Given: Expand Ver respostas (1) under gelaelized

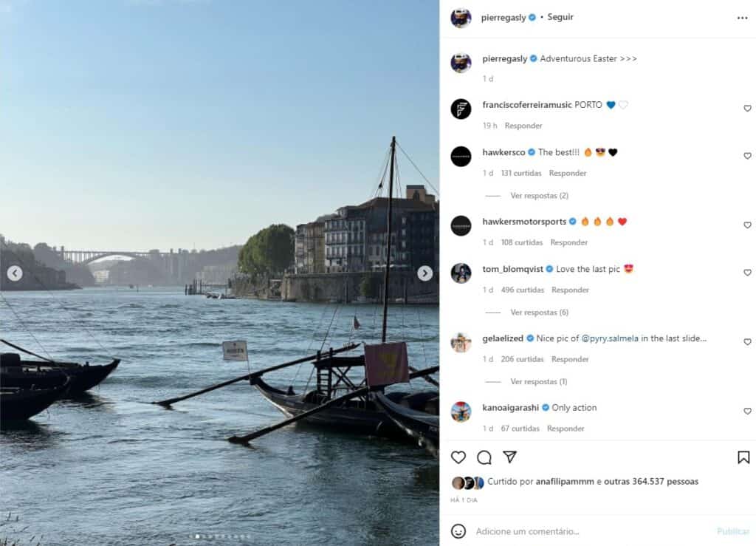Looking at the screenshot, I should 538,381.
